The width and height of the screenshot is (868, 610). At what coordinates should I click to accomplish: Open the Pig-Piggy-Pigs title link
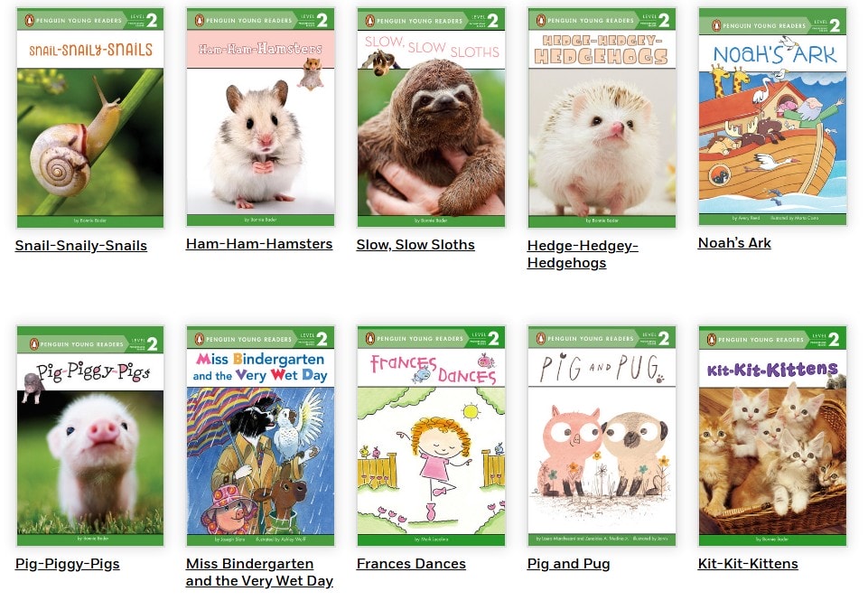(x=68, y=564)
